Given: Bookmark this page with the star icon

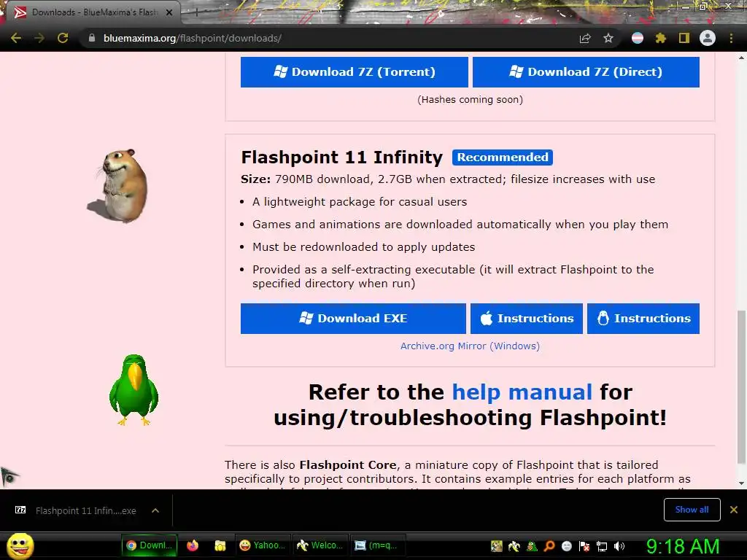Looking at the screenshot, I should click(608, 38).
